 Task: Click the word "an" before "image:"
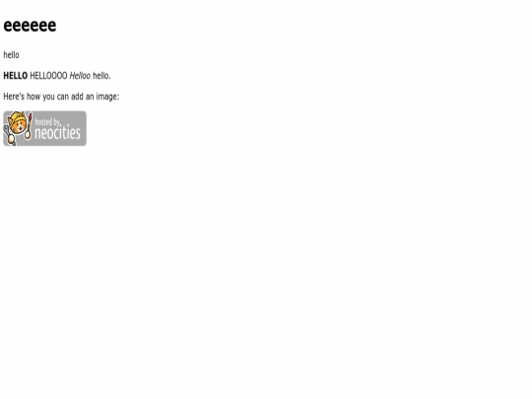tap(90, 97)
